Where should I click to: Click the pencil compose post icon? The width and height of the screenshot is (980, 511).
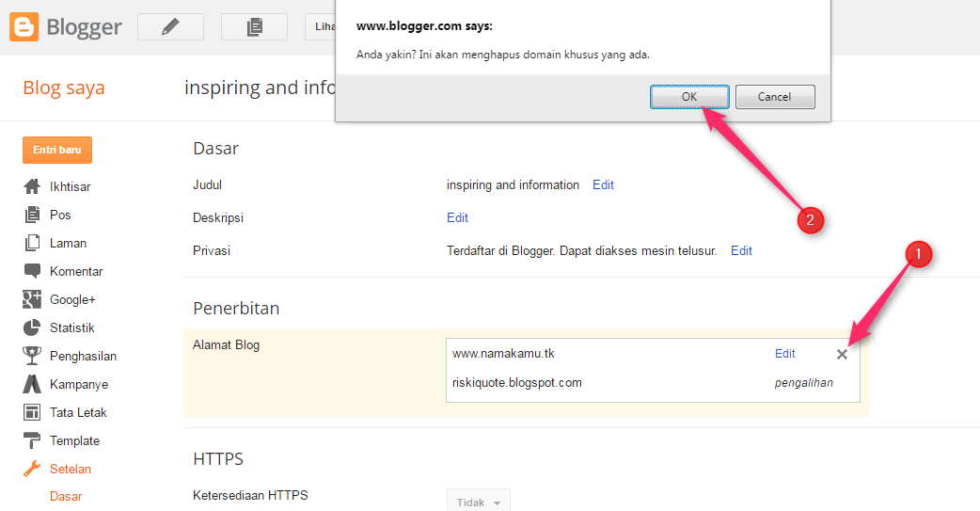[x=170, y=27]
